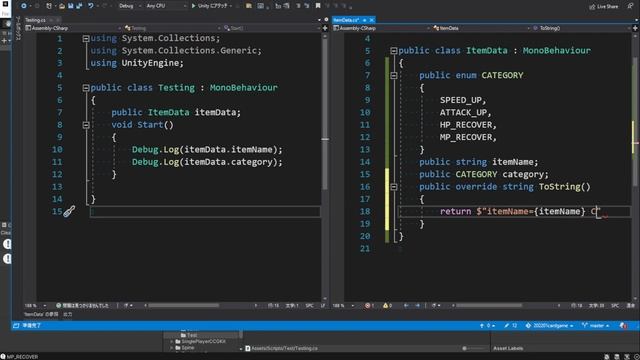This screenshot has height=360, width=640.
Task: Click the 2020cardgame repository in status bar
Action: (549, 325)
